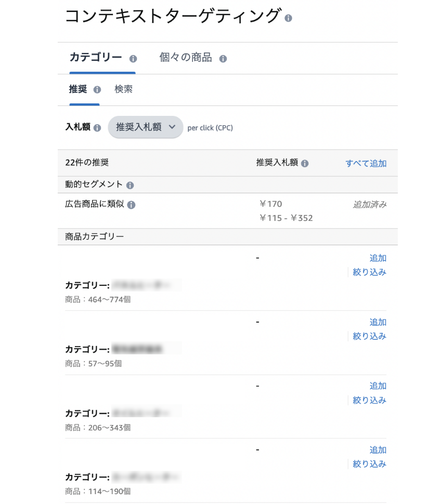Click the すべて追加 link

click(x=366, y=163)
